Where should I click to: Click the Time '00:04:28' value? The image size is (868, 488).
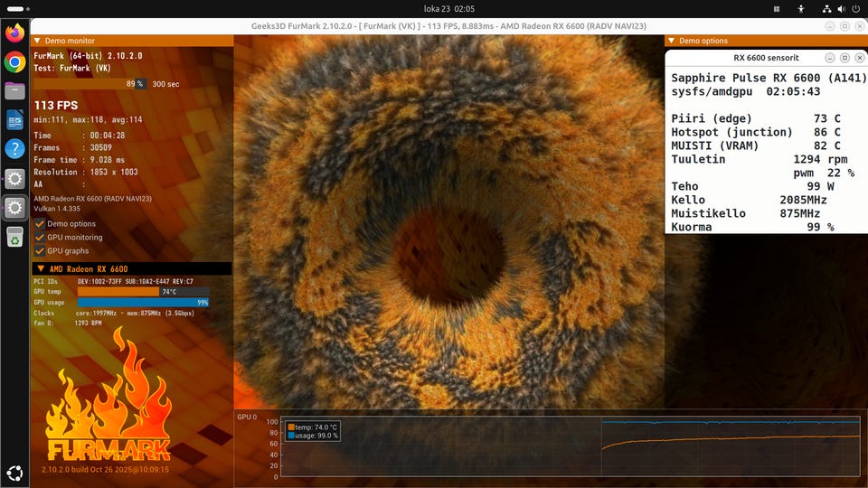tap(108, 135)
